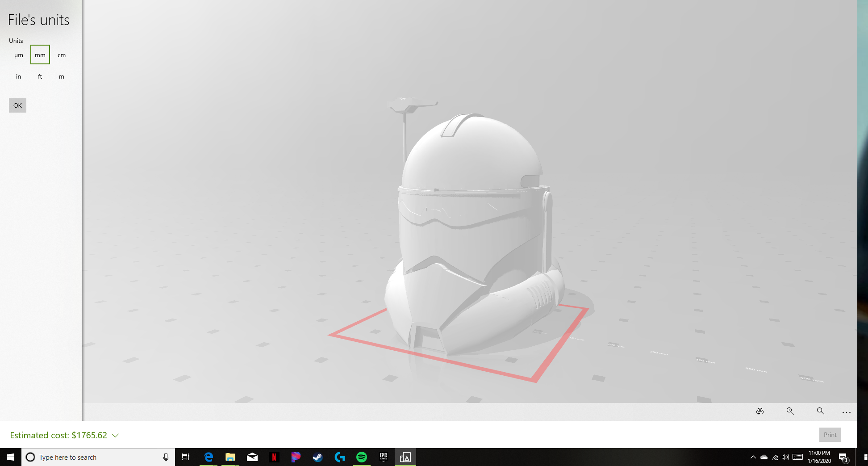868x466 pixels.
Task: Switch units to centimeters
Action: point(62,55)
